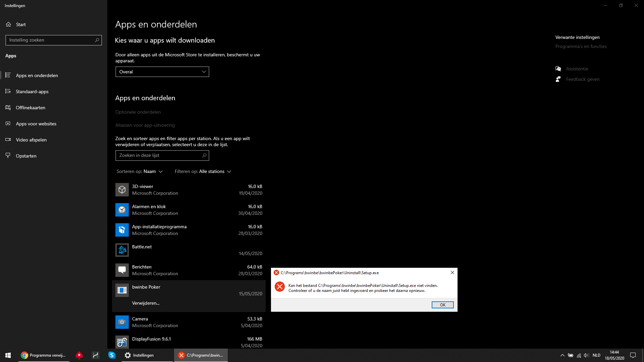Click the Zoeken in deze lijst field

tap(162, 156)
